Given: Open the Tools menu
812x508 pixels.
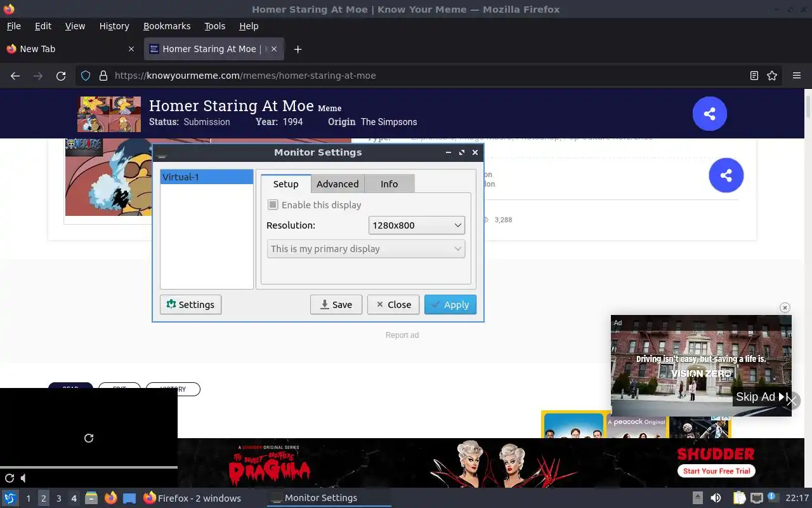Looking at the screenshot, I should [x=214, y=26].
